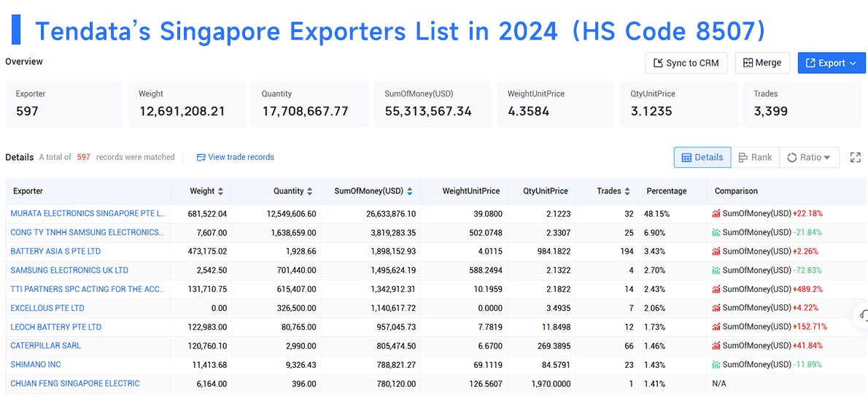The height and width of the screenshot is (403, 868).
Task: Click comparison chart icon in CATERPILLAR row
Action: tap(716, 345)
